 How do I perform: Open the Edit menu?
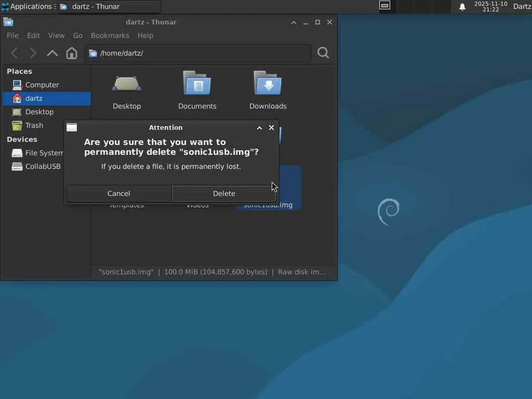tap(33, 35)
